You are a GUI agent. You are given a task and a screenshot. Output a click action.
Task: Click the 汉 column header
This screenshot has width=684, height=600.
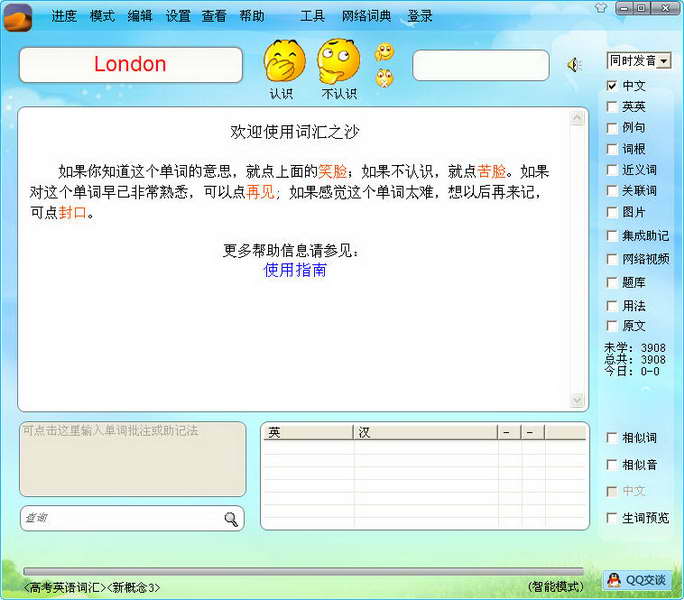click(x=425, y=432)
